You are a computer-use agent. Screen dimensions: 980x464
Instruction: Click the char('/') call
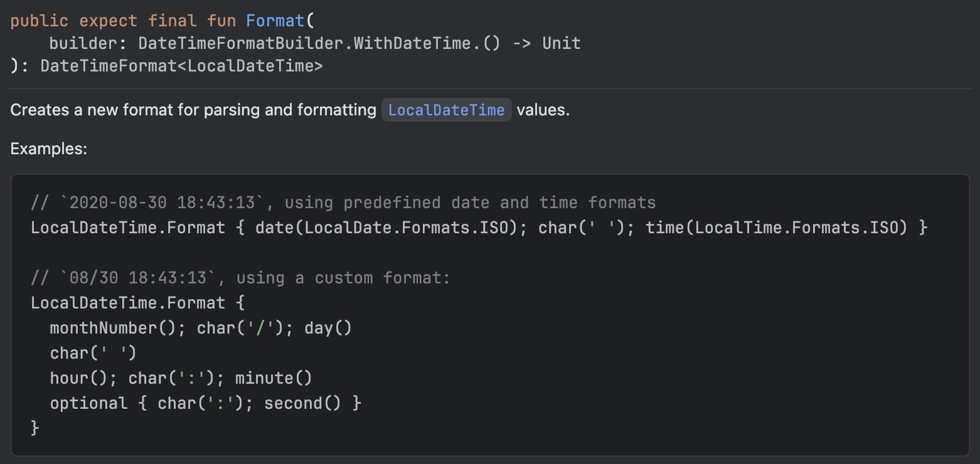[x=240, y=328]
